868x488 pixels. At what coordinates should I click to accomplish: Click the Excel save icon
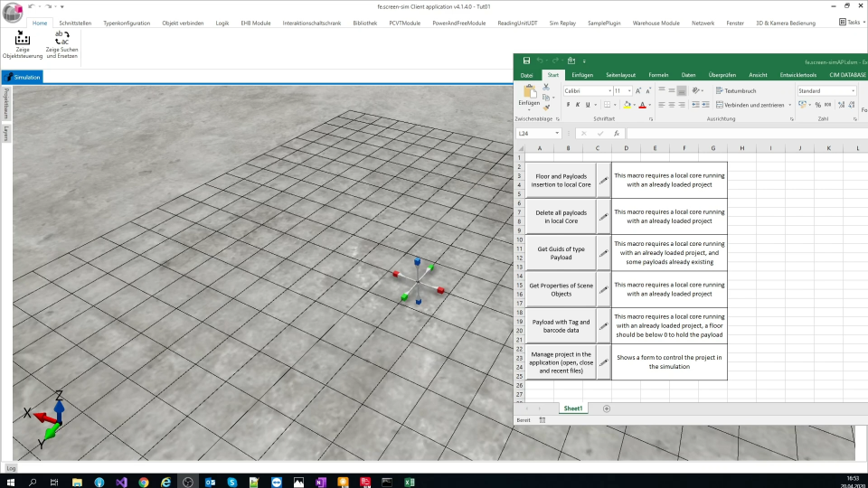526,61
